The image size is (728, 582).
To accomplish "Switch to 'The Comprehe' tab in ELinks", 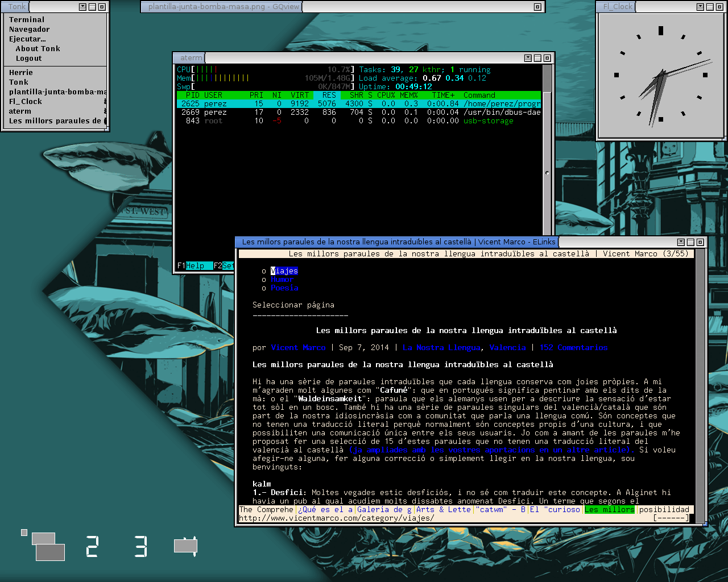I will [x=266, y=510].
